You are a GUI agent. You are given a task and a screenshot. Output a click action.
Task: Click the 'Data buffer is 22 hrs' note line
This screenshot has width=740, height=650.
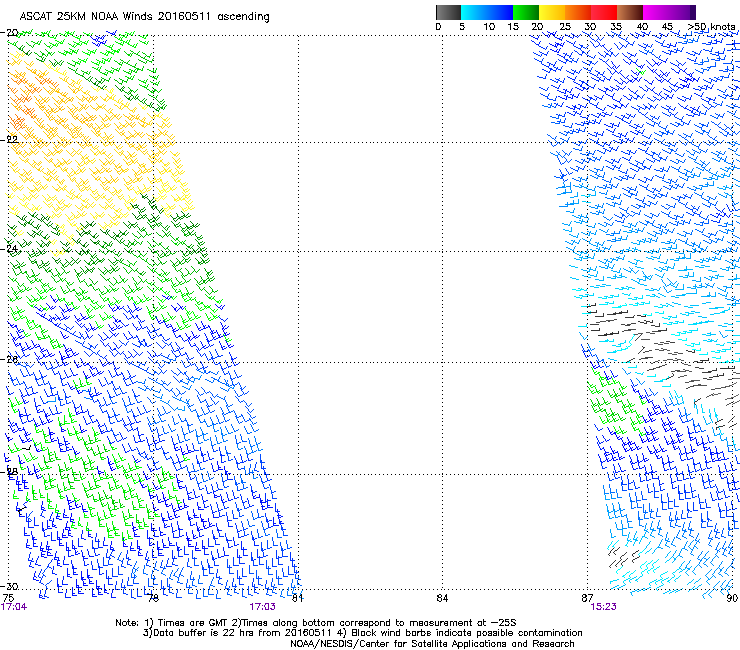(362, 633)
